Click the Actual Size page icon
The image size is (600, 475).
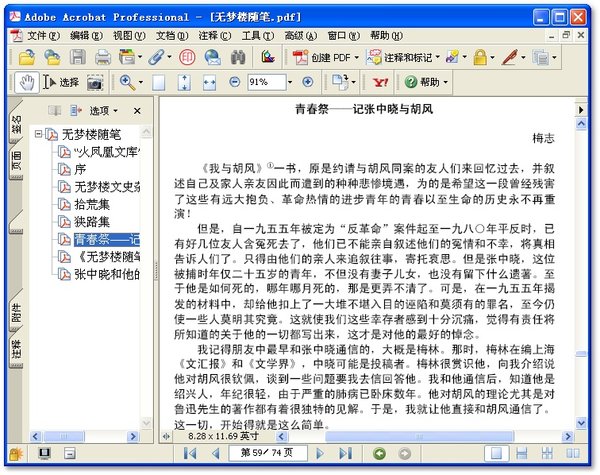[x=159, y=82]
